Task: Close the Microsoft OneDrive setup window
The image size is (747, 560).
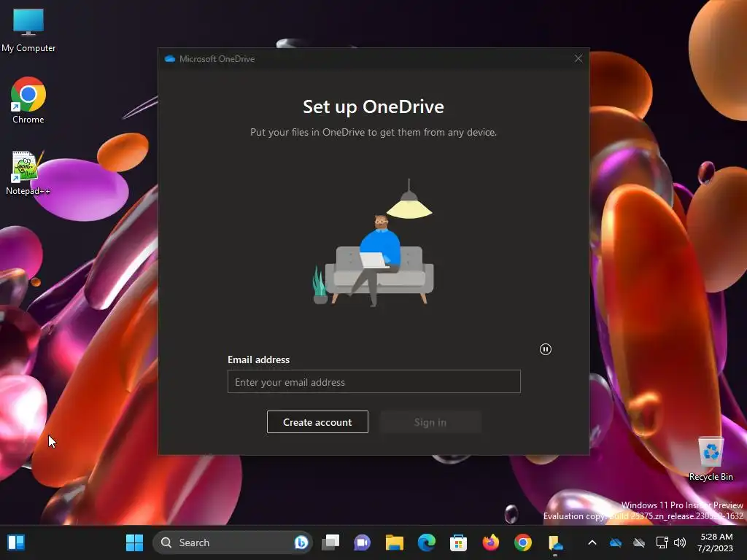Action: pos(578,58)
